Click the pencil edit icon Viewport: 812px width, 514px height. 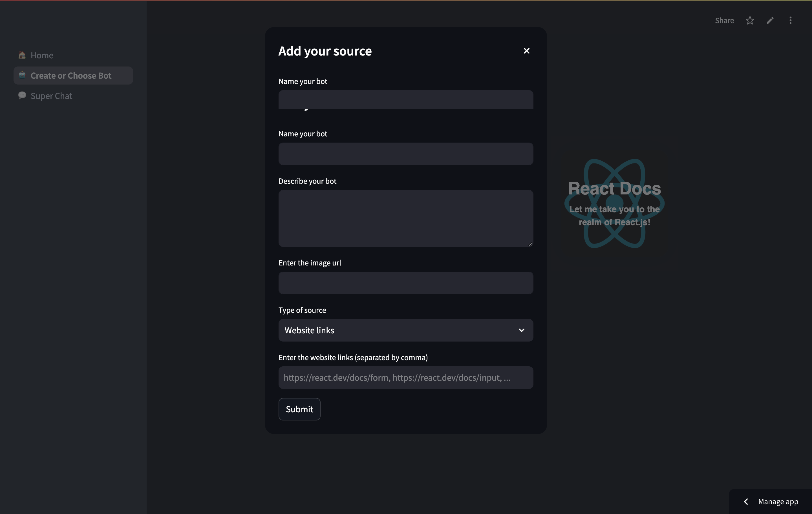pos(770,21)
